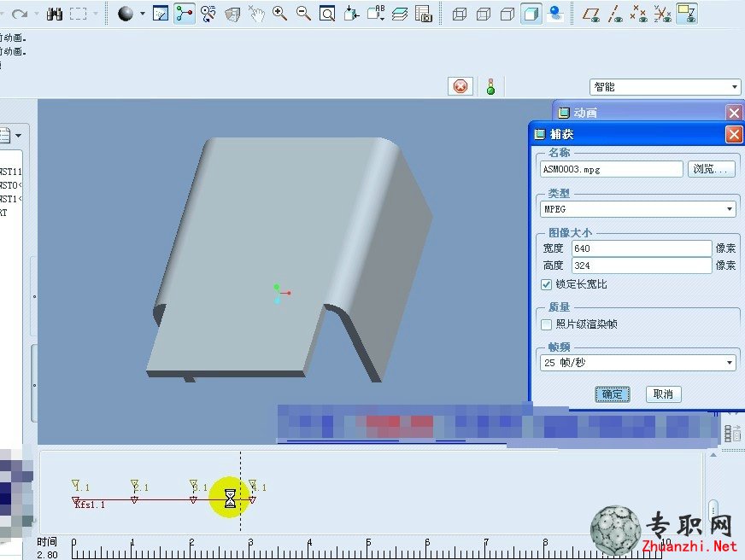
Task: Toggle datum axes visibility
Action: 615,15
